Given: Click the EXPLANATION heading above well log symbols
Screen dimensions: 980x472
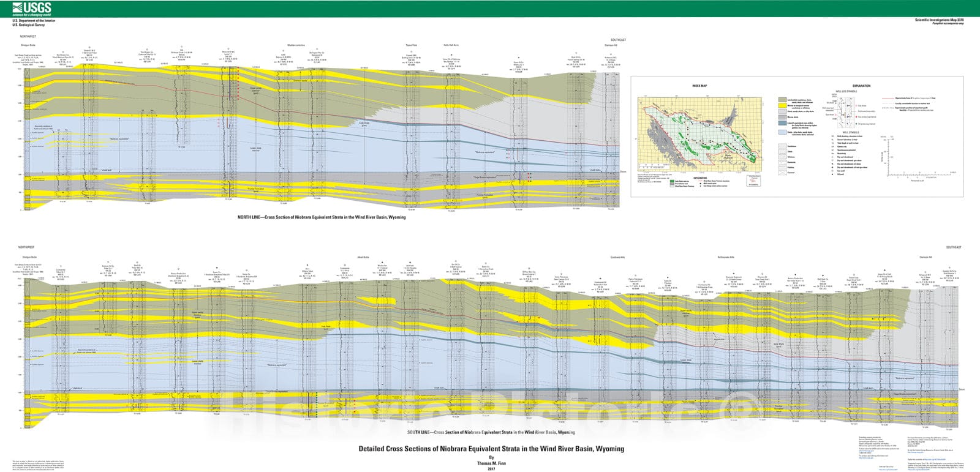Looking at the screenshot, I should (x=861, y=86).
